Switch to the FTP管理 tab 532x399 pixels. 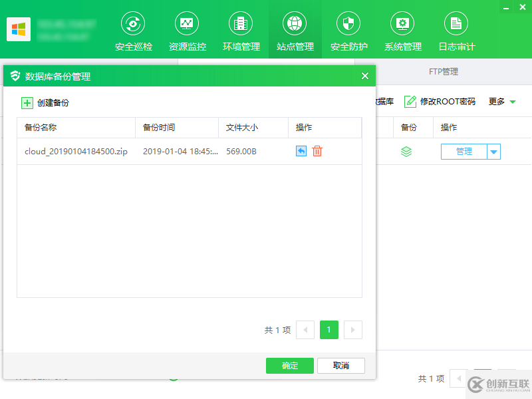pyautogui.click(x=444, y=72)
